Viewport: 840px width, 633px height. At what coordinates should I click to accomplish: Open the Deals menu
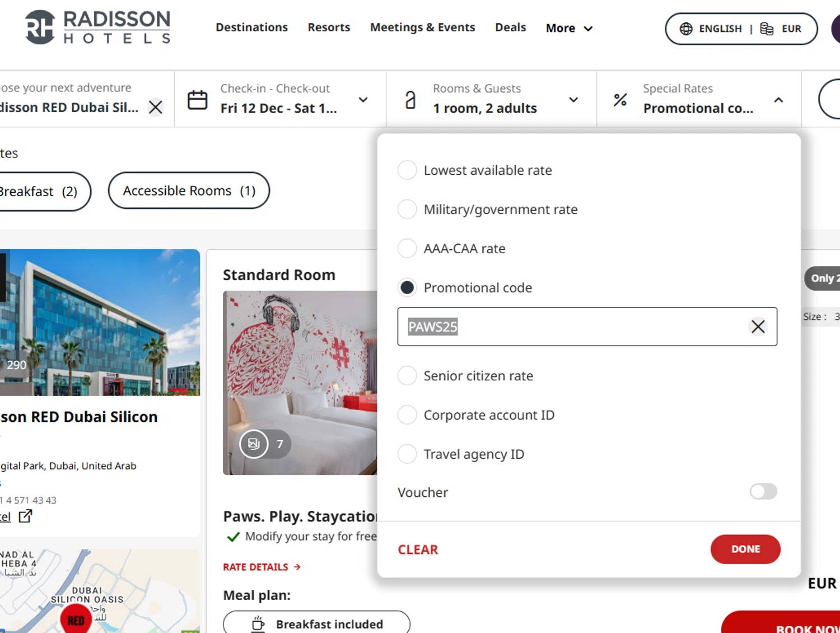pos(510,27)
